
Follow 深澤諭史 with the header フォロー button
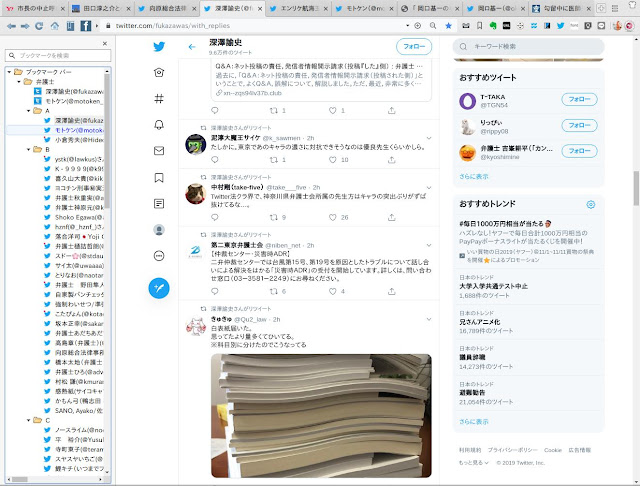[414, 47]
